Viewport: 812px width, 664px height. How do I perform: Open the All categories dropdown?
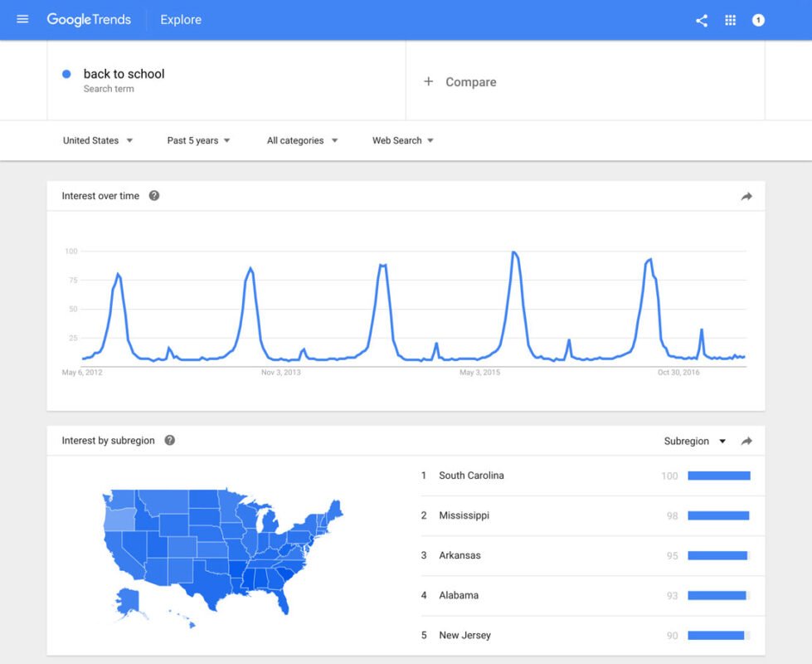pyautogui.click(x=302, y=140)
